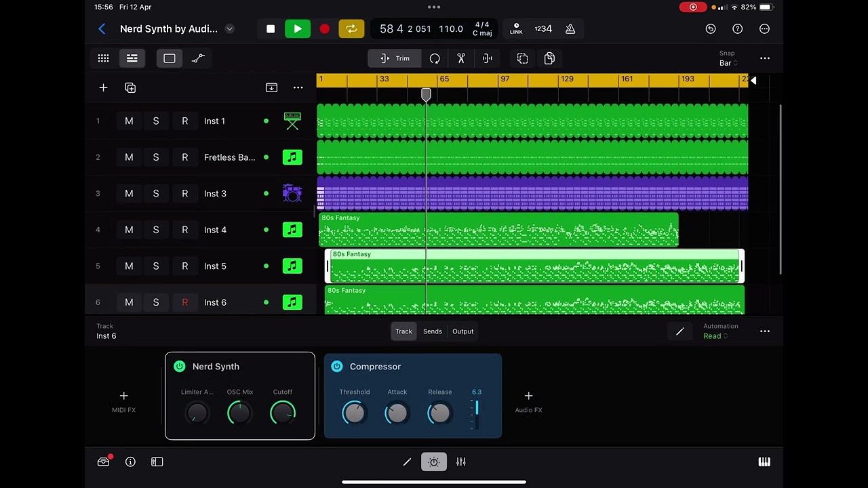Viewport: 868px width, 488px height.
Task: Select the Trim tool
Action: pos(395,58)
